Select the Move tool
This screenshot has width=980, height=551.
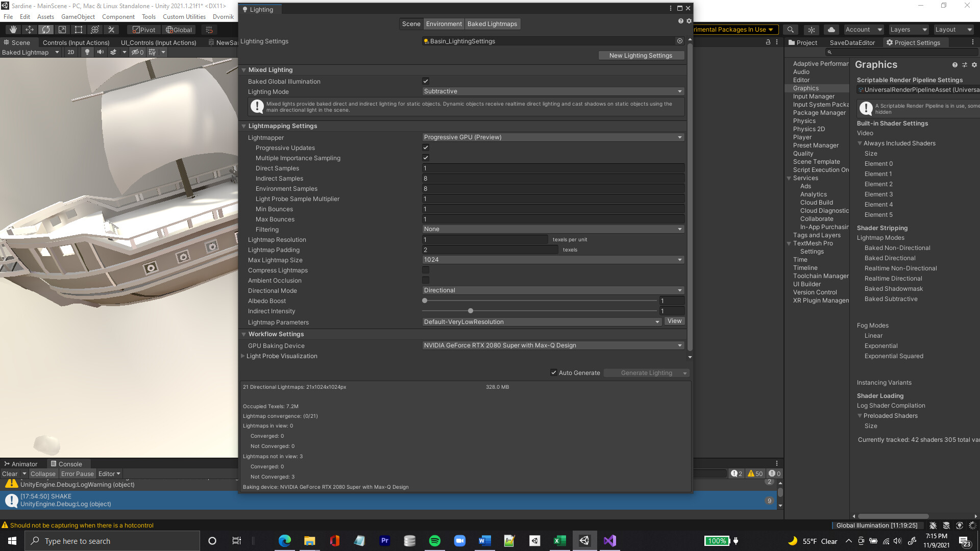29,29
